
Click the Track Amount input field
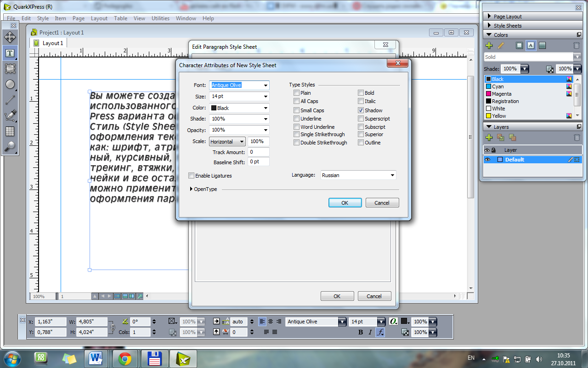coord(259,152)
